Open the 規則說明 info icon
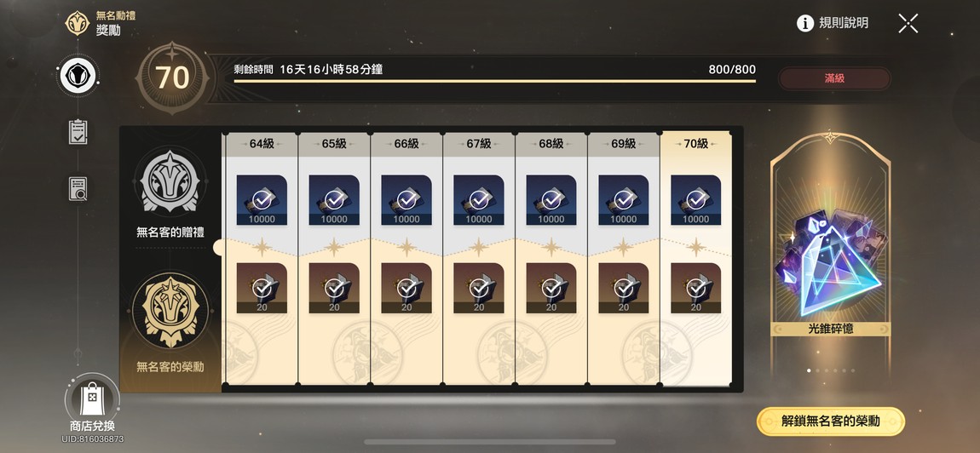Image resolution: width=980 pixels, height=453 pixels. [805, 23]
